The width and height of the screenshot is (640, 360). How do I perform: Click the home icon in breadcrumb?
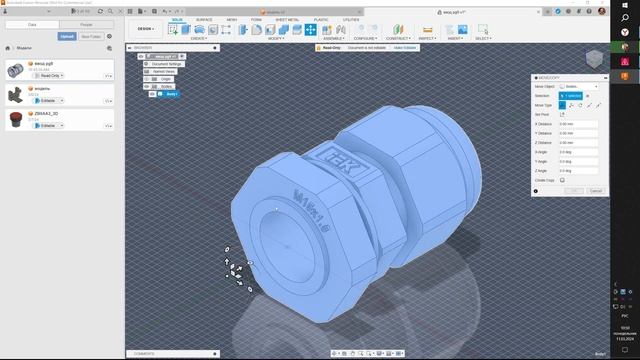7,48
